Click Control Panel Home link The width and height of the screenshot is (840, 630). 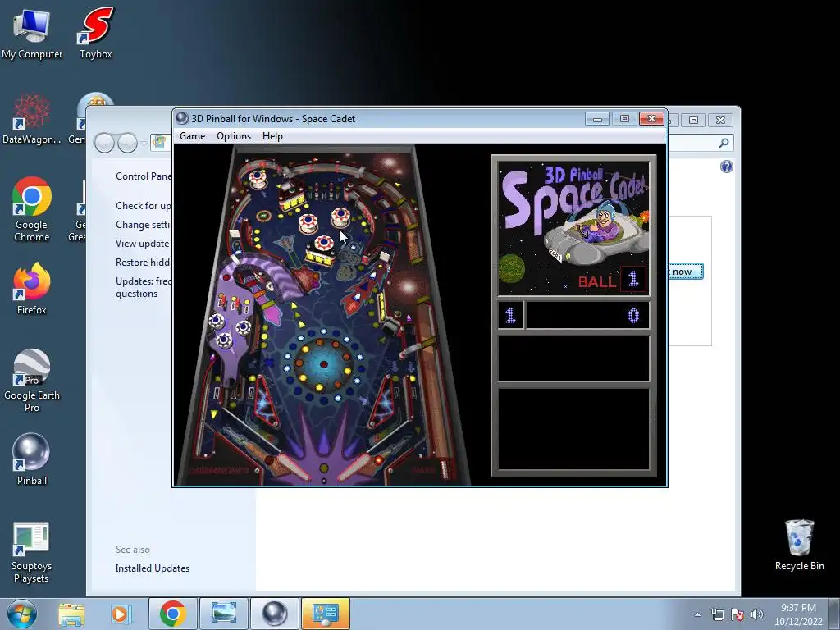(x=144, y=176)
